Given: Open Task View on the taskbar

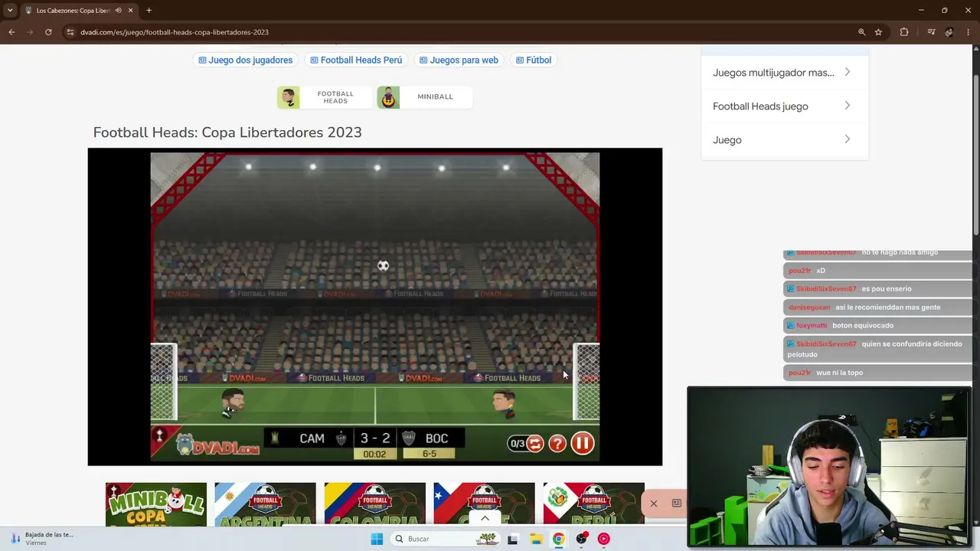Looking at the screenshot, I should (x=512, y=539).
